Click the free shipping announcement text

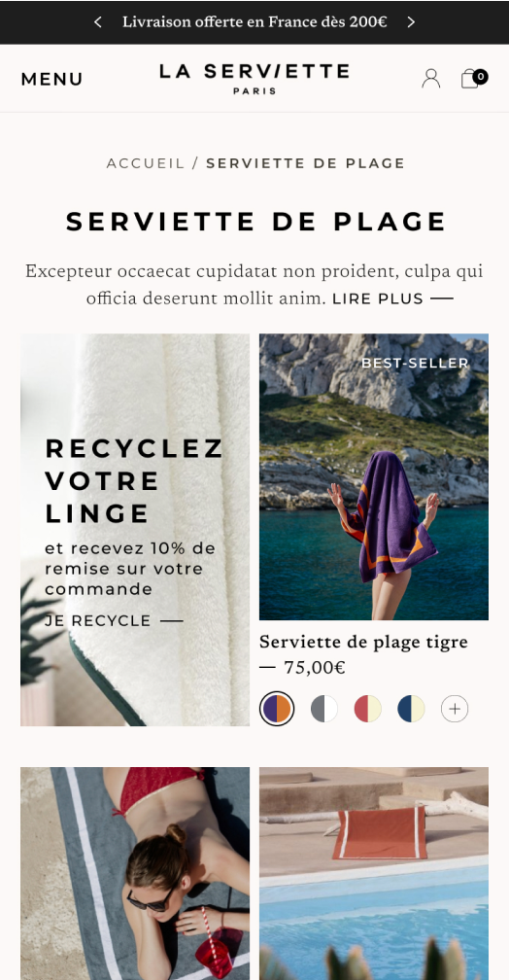(x=254, y=21)
